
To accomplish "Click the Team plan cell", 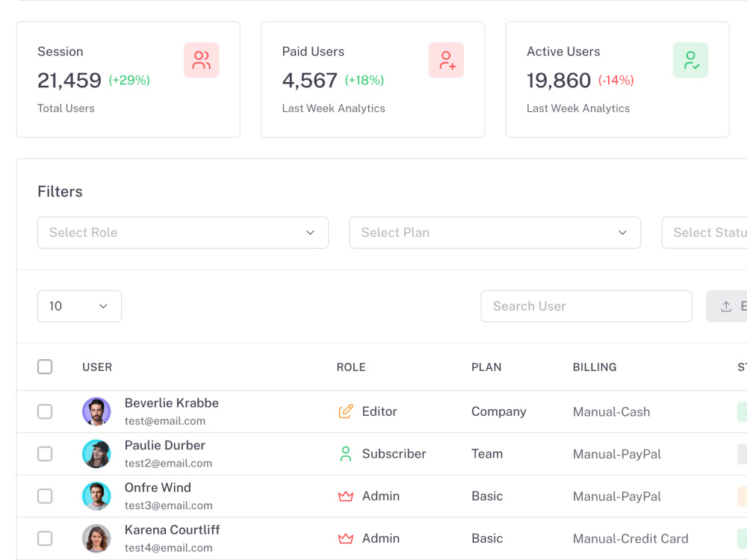I will [487, 454].
